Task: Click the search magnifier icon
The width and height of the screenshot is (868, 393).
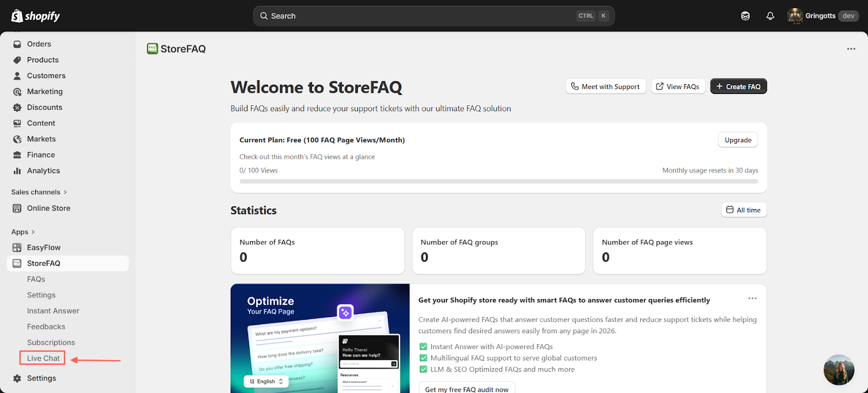Action: point(264,16)
